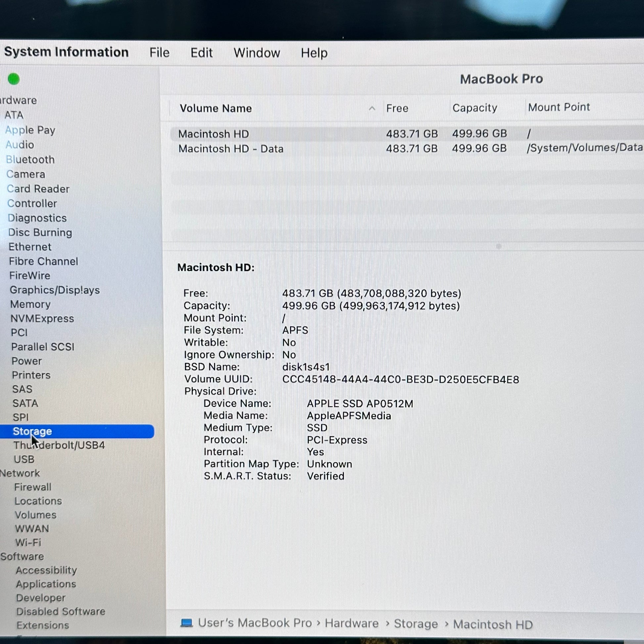The width and height of the screenshot is (644, 644).
Task: Select the Macintosh HD - Data volume row
Action: click(x=407, y=148)
